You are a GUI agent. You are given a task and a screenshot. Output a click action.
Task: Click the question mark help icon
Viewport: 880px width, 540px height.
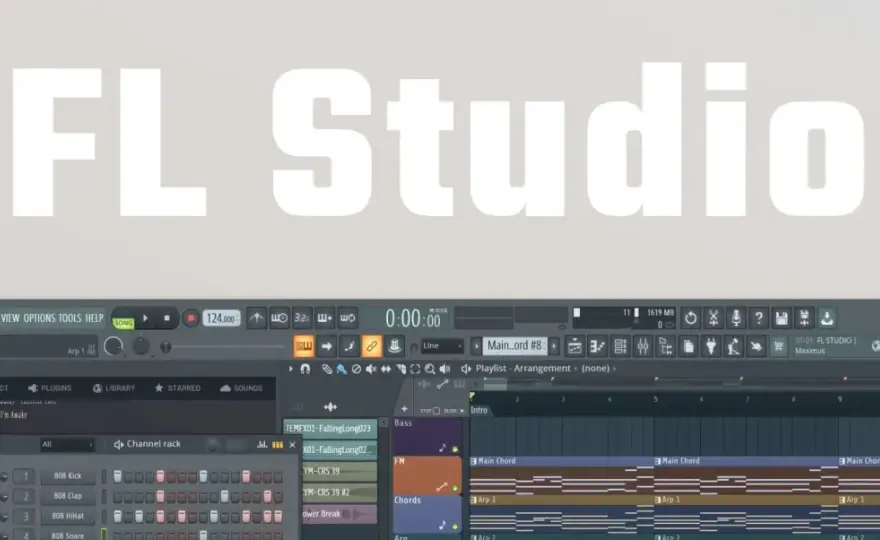point(759,318)
